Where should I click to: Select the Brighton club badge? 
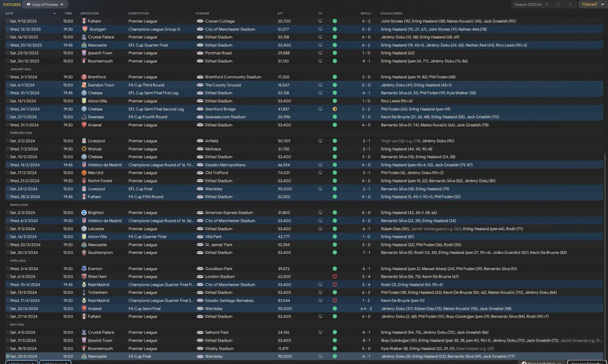click(84, 213)
